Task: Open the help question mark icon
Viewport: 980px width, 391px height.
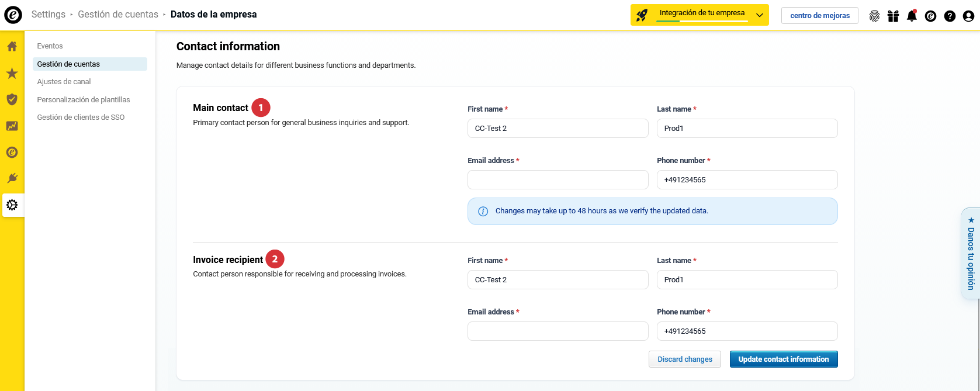Action: point(950,16)
